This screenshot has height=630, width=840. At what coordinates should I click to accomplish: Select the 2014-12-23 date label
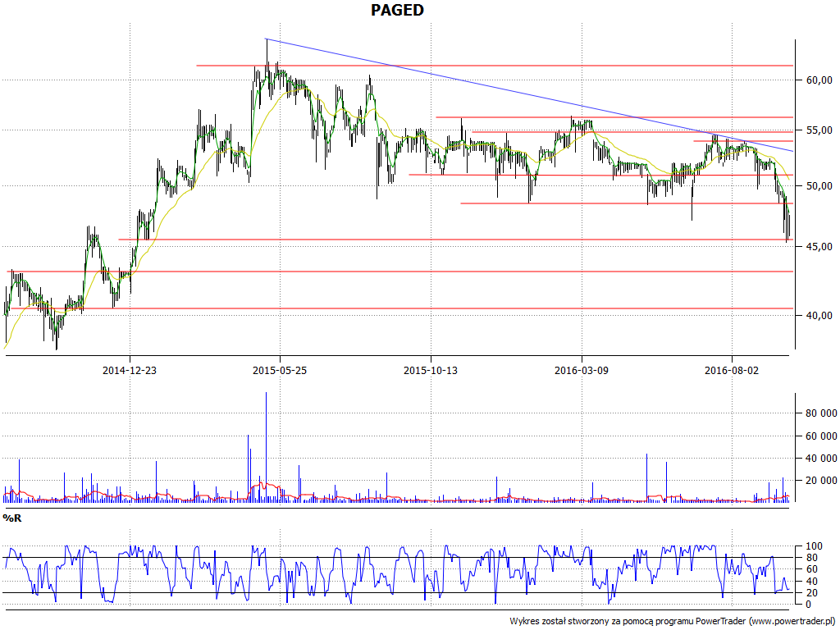pos(130,370)
